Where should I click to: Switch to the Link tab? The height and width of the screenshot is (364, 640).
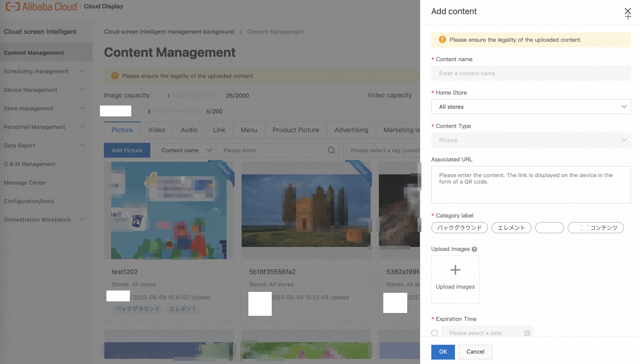click(219, 130)
